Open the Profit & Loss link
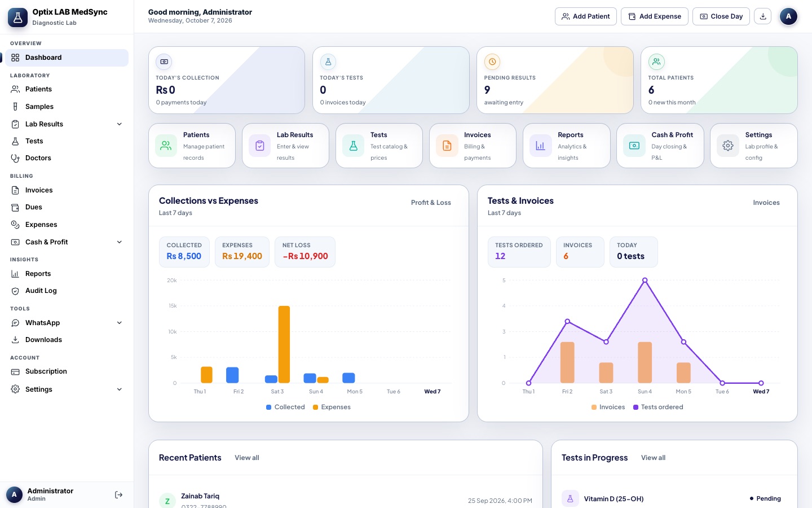812x508 pixels. click(431, 203)
